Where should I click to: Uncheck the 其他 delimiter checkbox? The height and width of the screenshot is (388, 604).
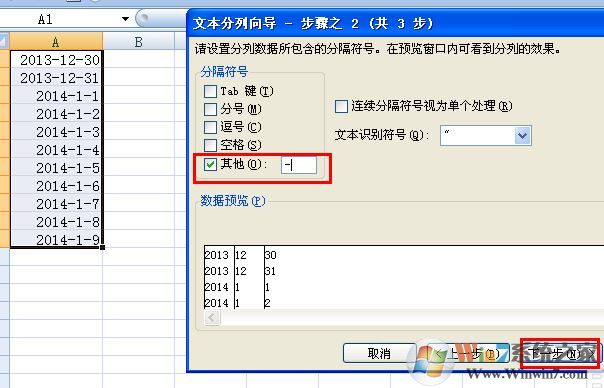210,165
